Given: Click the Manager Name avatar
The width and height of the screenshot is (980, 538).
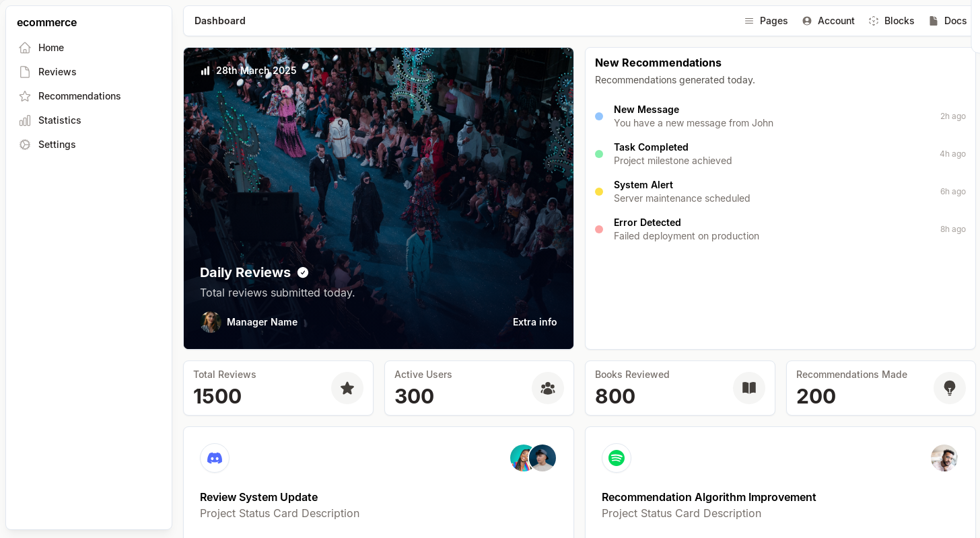Looking at the screenshot, I should 211,322.
